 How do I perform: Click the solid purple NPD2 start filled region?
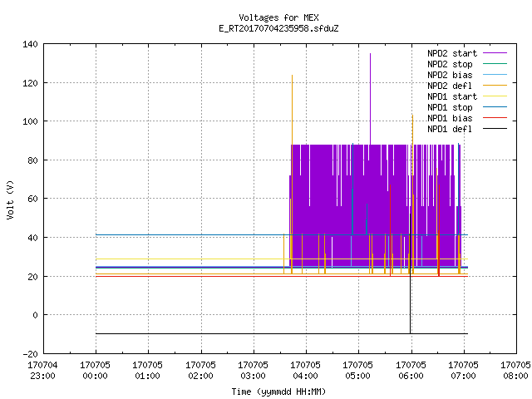coord(375,205)
